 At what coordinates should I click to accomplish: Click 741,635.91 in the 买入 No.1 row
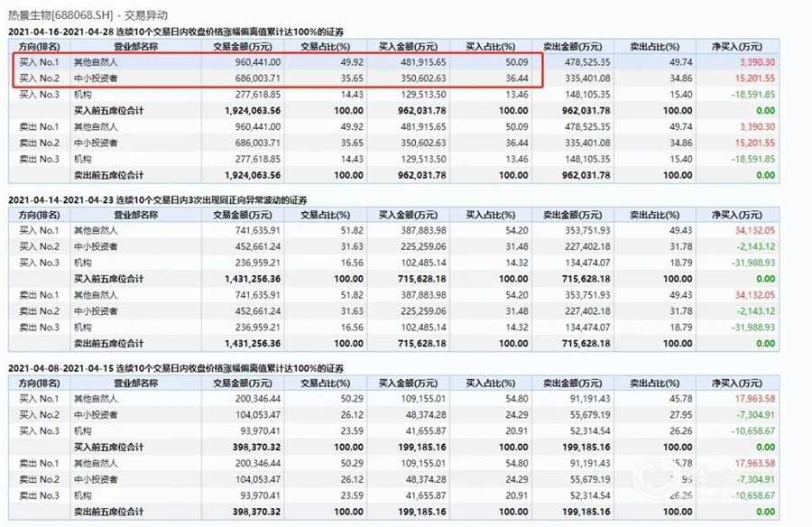coord(258,231)
